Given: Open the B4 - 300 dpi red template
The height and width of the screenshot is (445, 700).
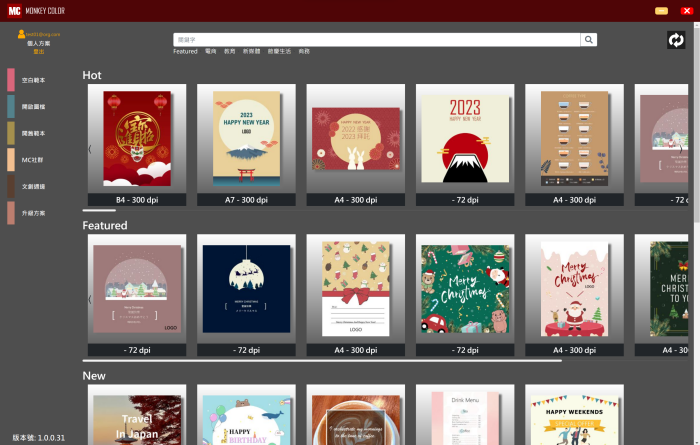Looking at the screenshot, I should [x=137, y=139].
